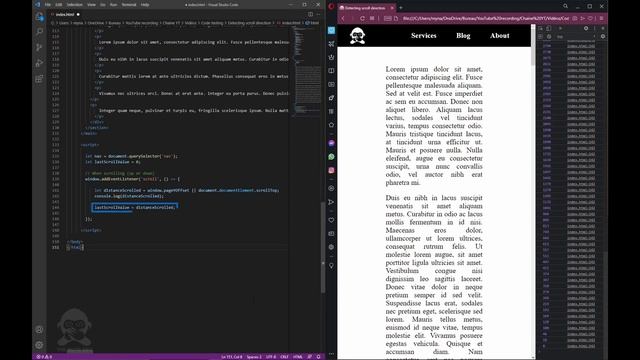
Task: Open the heart bookmarks icon in Opera sidebar
Action: point(331,220)
